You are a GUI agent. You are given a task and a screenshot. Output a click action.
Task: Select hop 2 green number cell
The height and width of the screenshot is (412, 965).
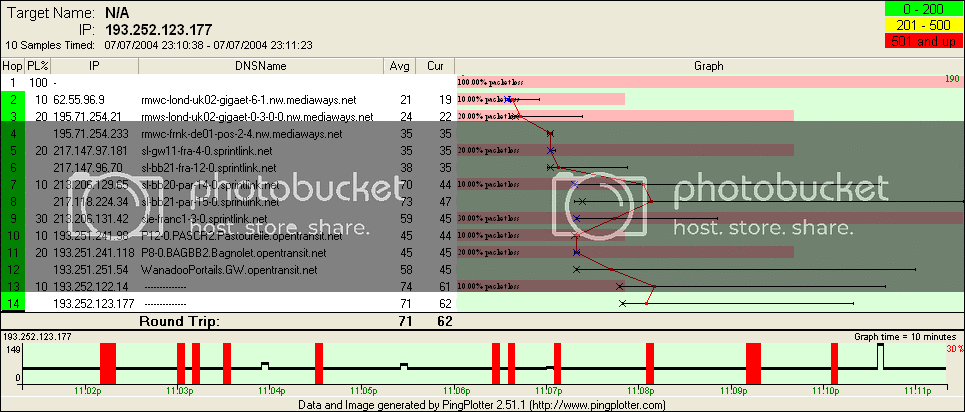(12, 100)
